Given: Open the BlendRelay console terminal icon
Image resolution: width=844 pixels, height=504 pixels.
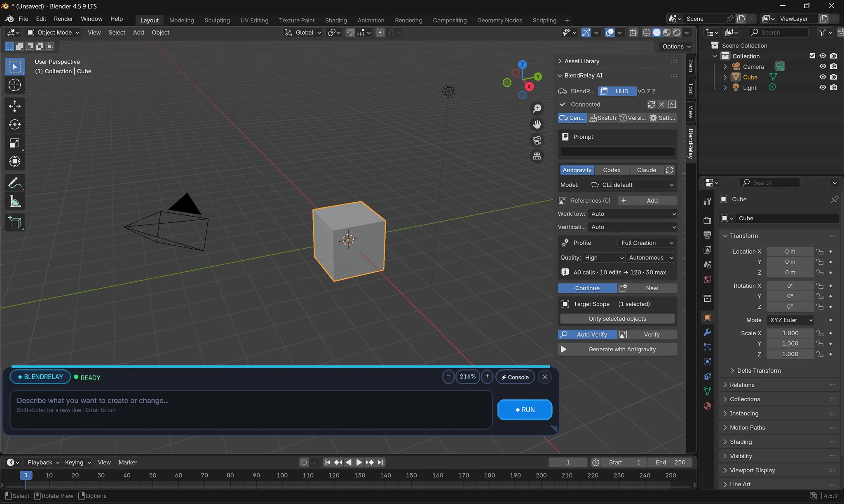Looking at the screenshot, I should point(672,105).
